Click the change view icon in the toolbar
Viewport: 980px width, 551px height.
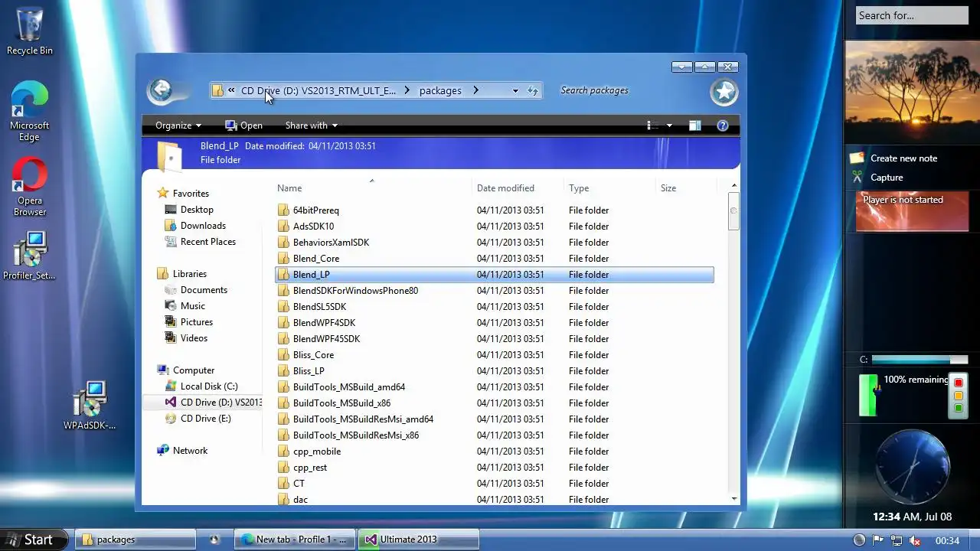[652, 126]
